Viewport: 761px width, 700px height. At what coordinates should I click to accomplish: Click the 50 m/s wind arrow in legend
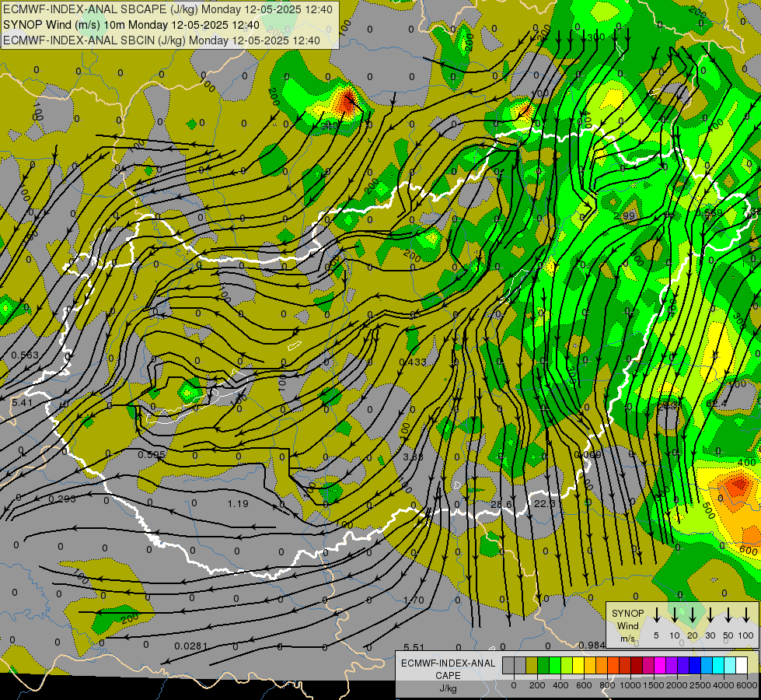click(x=728, y=615)
